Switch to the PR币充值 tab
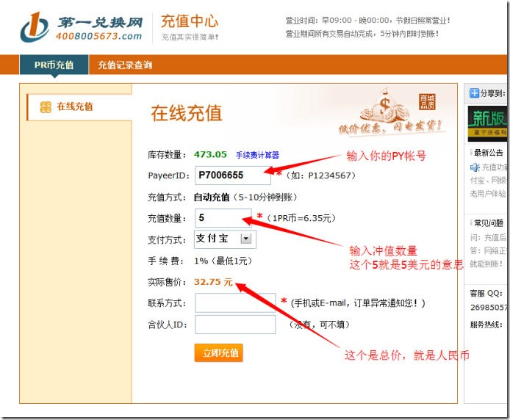Viewport: 510px width, 420px height. tap(54, 65)
